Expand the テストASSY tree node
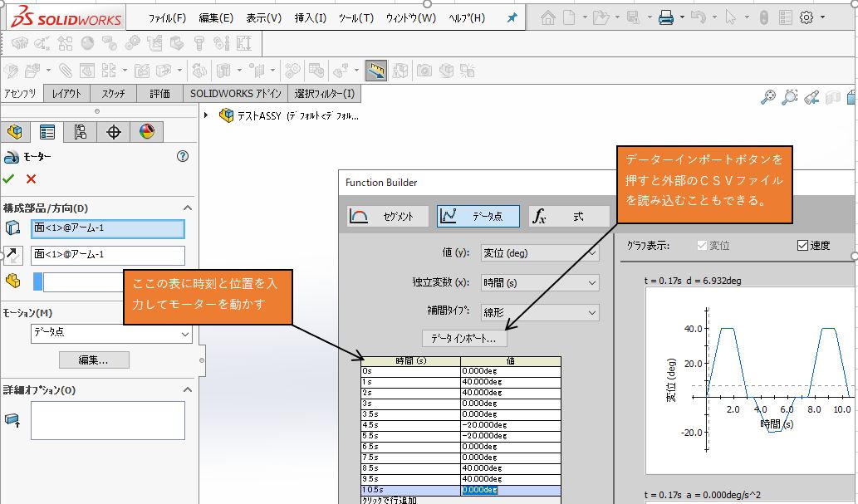 pos(206,115)
